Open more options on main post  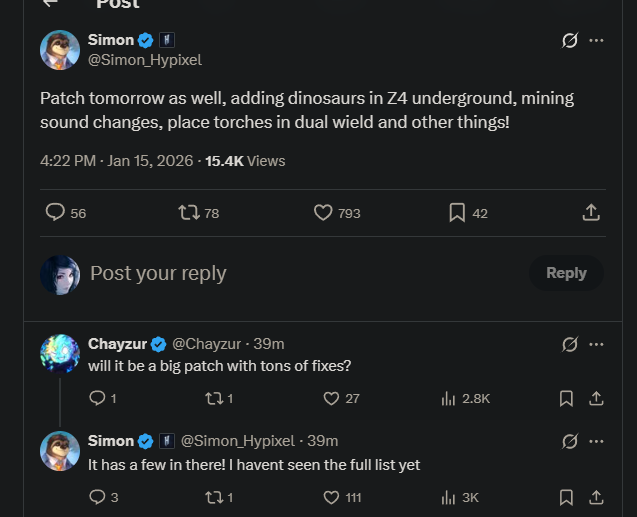pos(597,41)
